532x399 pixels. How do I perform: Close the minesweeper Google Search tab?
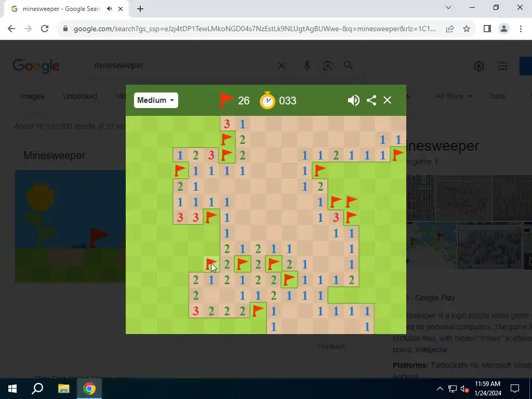point(121,9)
